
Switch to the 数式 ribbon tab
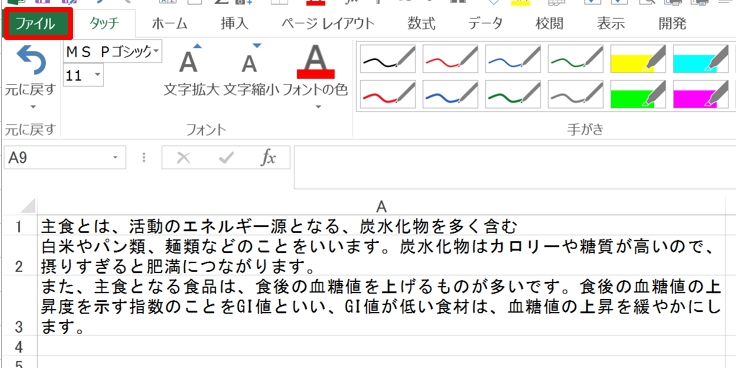[x=421, y=23]
